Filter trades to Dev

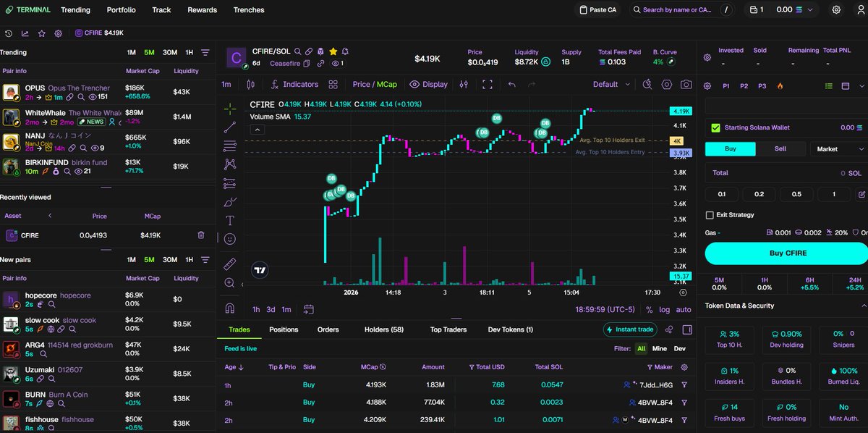[x=679, y=348]
